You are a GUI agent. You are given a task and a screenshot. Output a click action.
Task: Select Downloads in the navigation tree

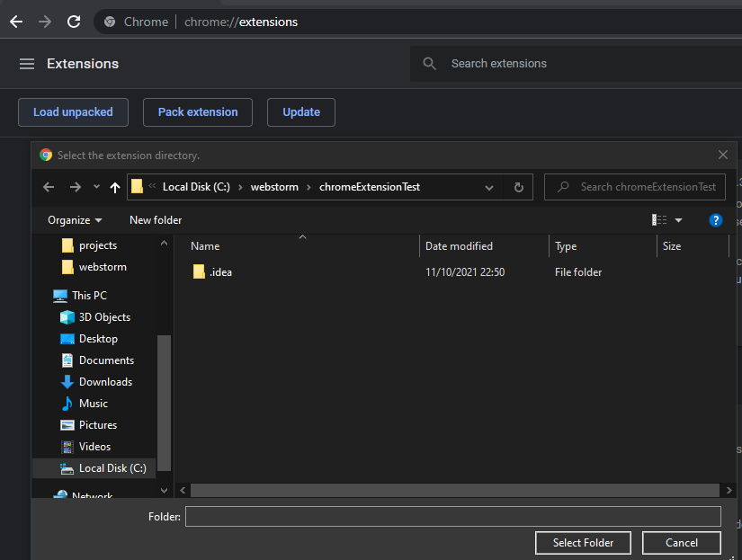click(x=105, y=382)
